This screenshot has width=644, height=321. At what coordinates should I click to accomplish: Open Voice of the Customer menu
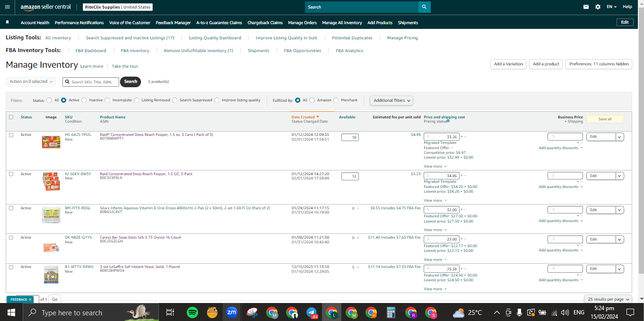tap(130, 23)
